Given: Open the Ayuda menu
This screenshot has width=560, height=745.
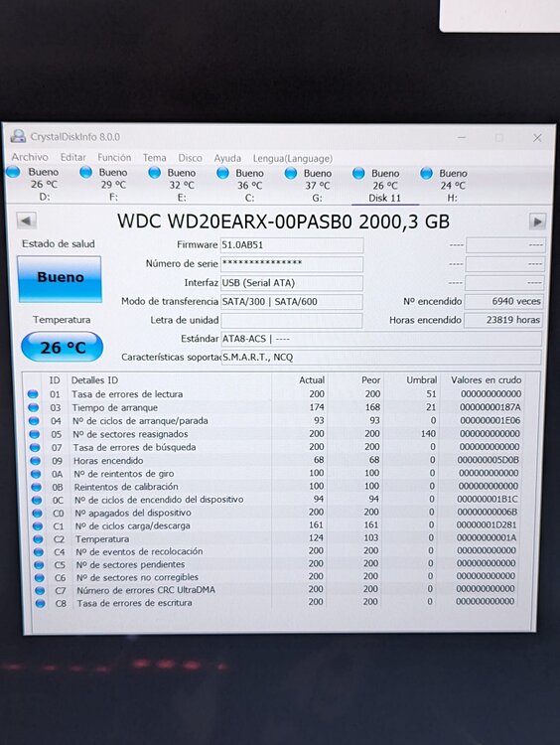Looking at the screenshot, I should 227,158.
